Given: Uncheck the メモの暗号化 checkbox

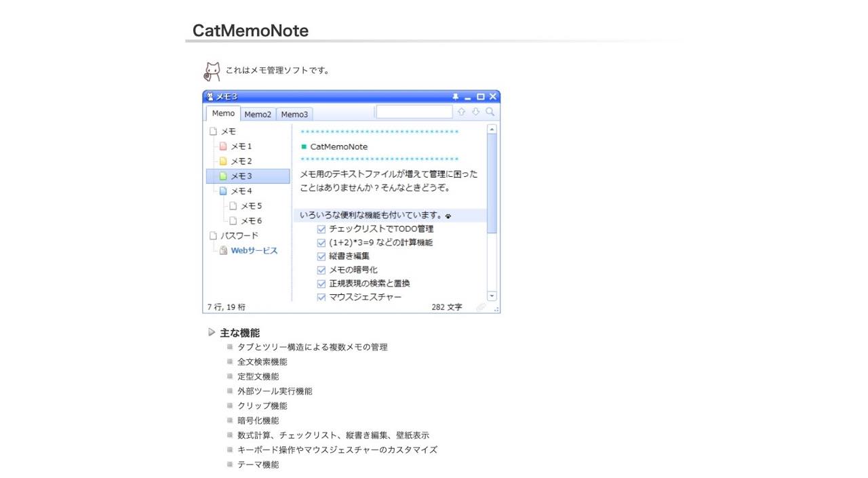Looking at the screenshot, I should coord(321,270).
